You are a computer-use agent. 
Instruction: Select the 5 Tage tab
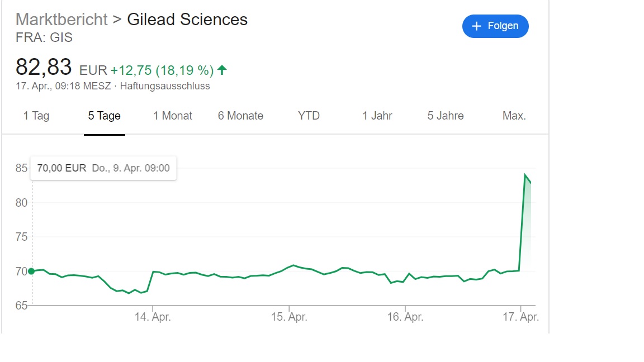104,116
